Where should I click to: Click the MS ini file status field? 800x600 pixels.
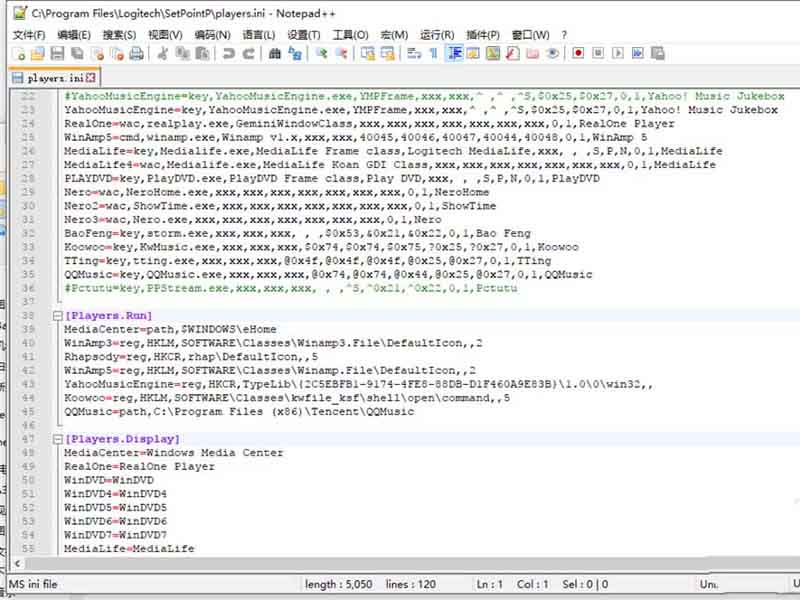[34, 584]
